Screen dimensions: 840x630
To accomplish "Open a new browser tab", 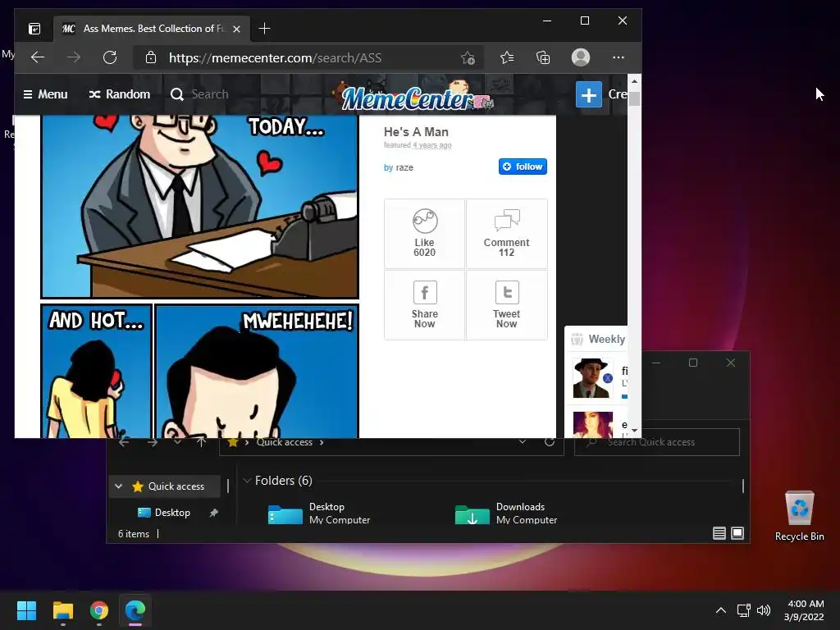I will [264, 29].
